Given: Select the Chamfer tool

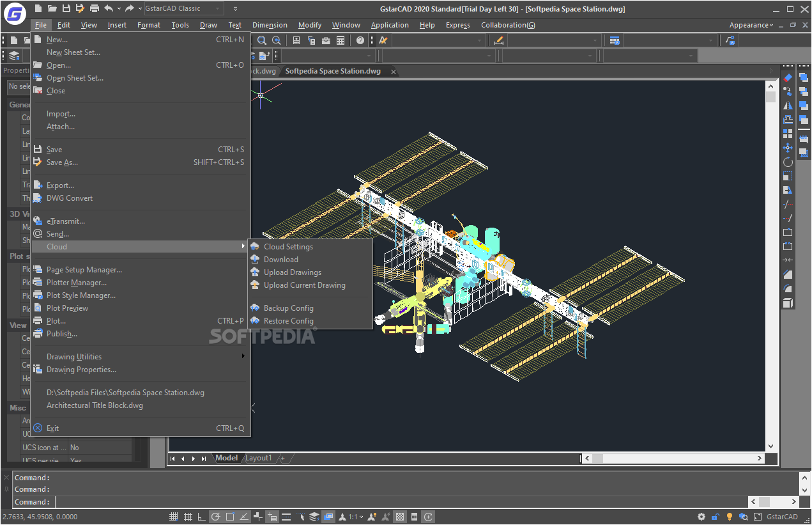Looking at the screenshot, I should click(788, 274).
